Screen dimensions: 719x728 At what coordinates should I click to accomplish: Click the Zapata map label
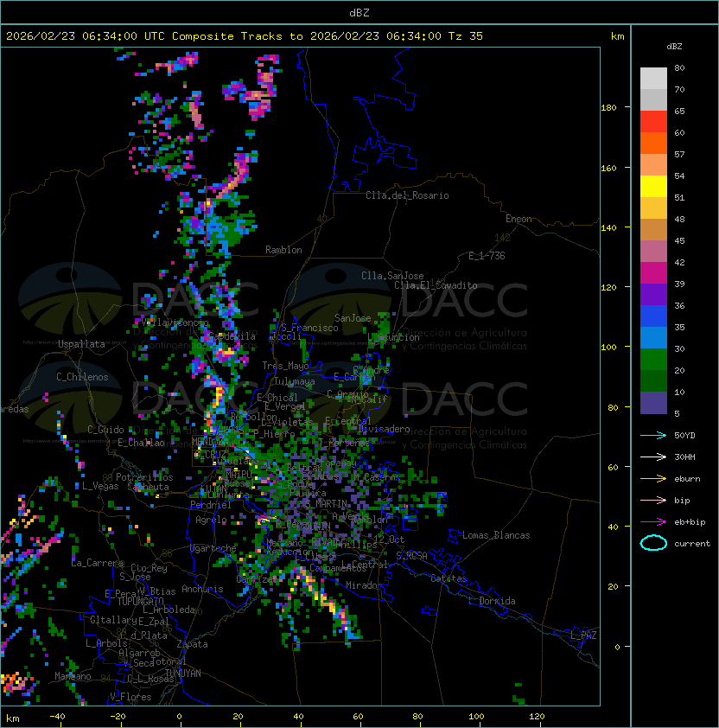tap(192, 644)
